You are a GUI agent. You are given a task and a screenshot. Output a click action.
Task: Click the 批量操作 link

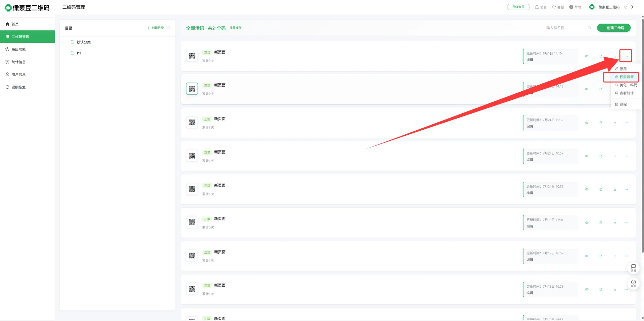236,28
